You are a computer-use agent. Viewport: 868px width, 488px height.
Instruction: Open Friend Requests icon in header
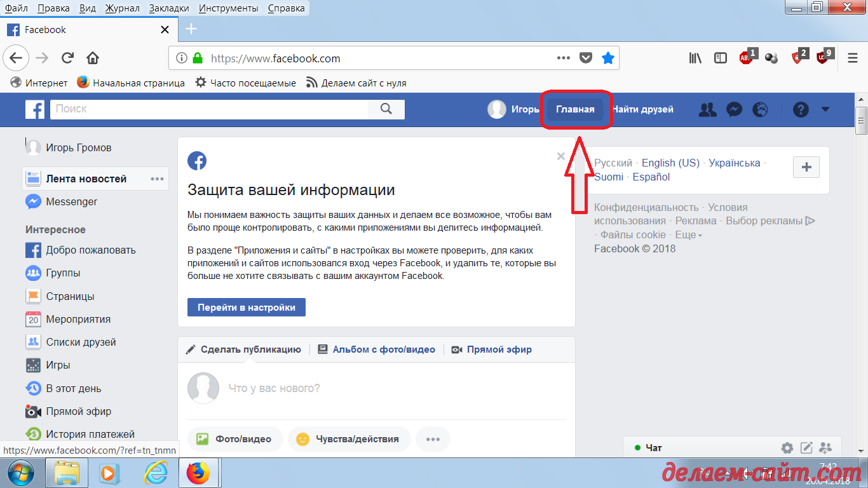707,109
